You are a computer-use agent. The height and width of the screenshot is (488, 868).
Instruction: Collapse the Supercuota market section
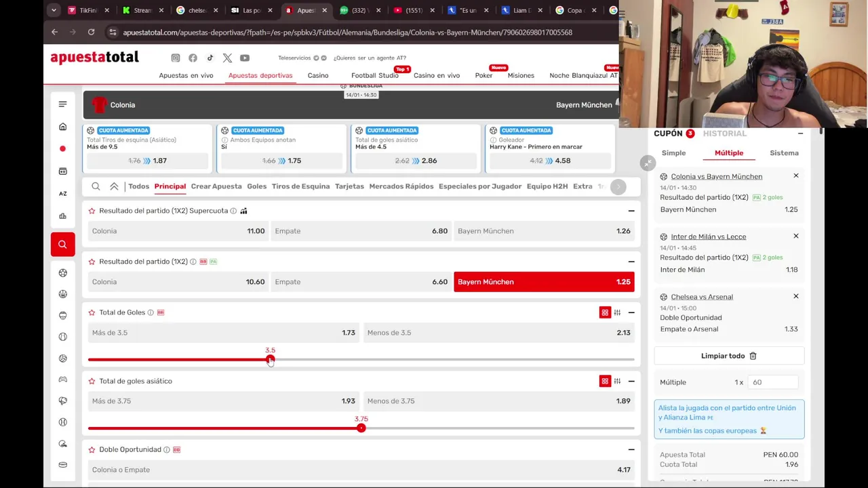click(631, 211)
